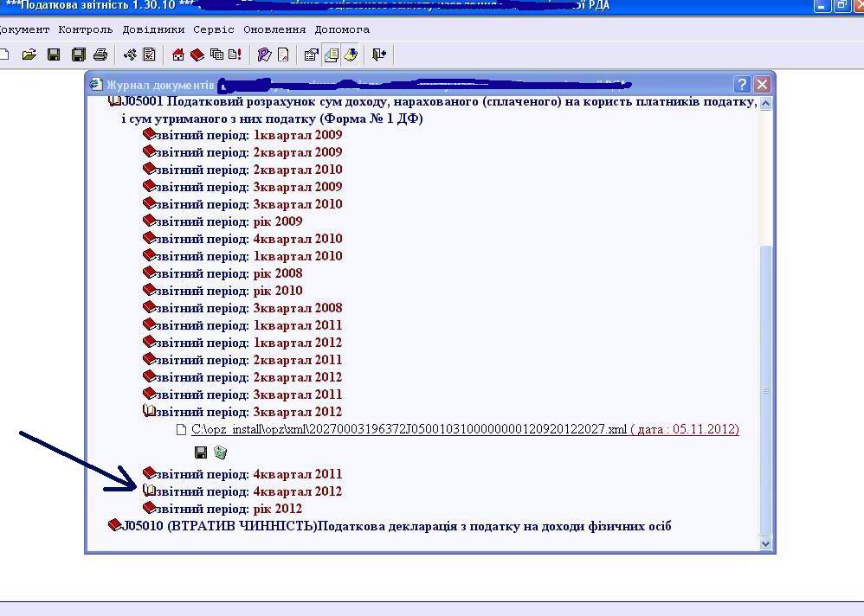Screen dimensions: 864x616
Task: Click the red house toolbar icon
Action: (179, 55)
